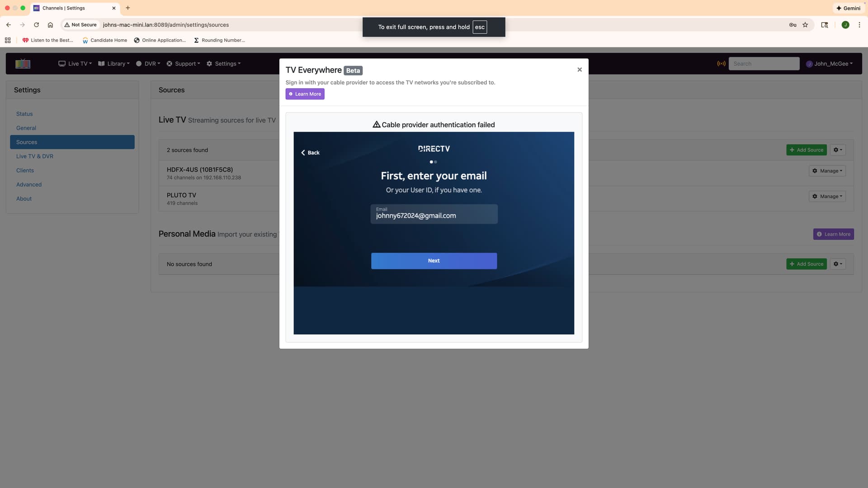Reload the page with refresh icon
868x488 pixels.
[36, 25]
